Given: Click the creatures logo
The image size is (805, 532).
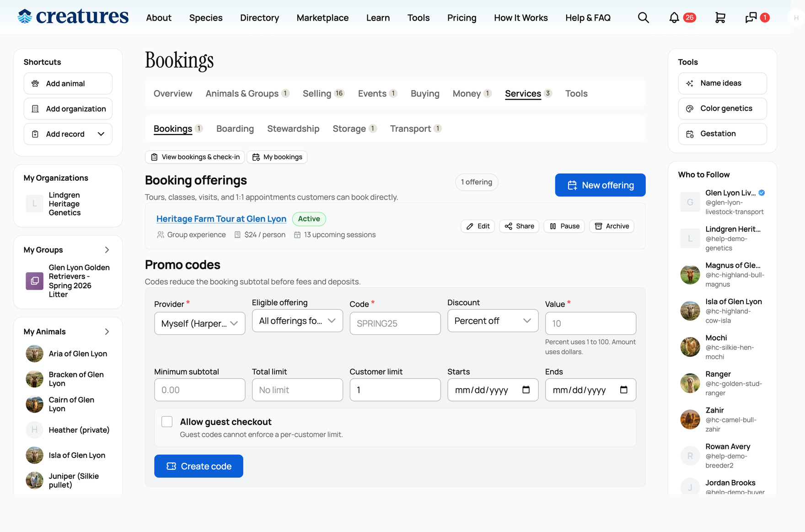Looking at the screenshot, I should point(73,16).
